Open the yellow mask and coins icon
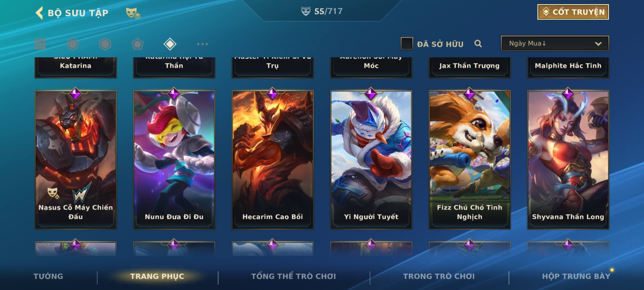644x290 pixels. [x=133, y=13]
